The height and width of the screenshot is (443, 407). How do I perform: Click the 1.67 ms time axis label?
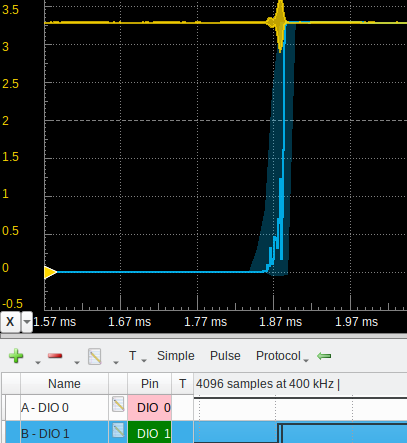point(130,322)
